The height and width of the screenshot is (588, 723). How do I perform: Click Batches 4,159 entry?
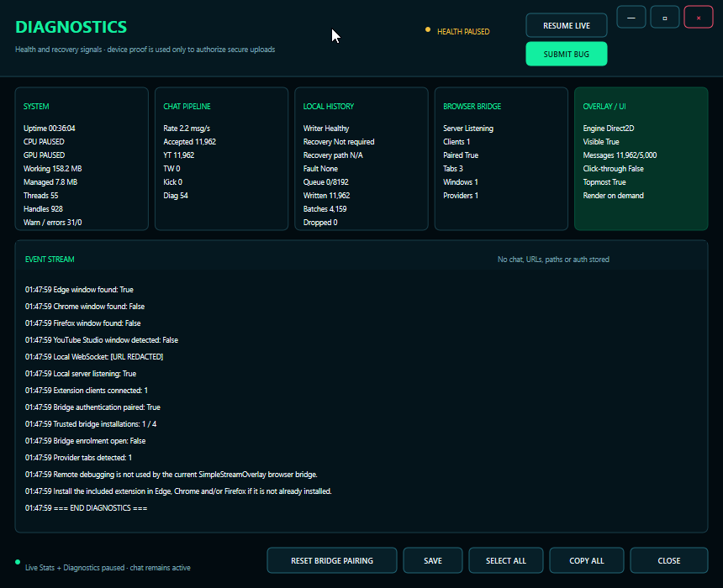click(x=325, y=209)
